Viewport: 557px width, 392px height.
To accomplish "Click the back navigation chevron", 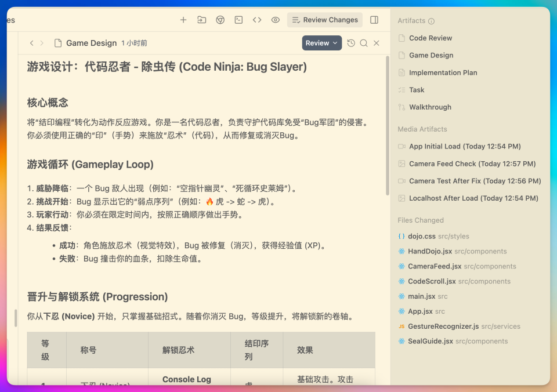I will point(31,43).
